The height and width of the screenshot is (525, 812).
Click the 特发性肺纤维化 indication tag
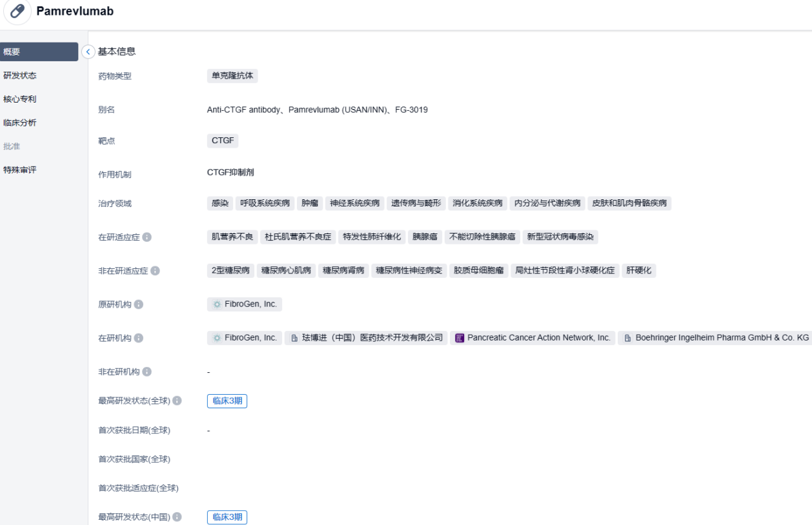(372, 237)
